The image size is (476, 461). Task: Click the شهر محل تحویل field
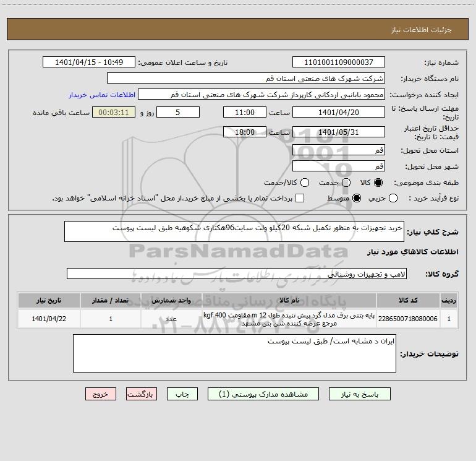(339, 166)
